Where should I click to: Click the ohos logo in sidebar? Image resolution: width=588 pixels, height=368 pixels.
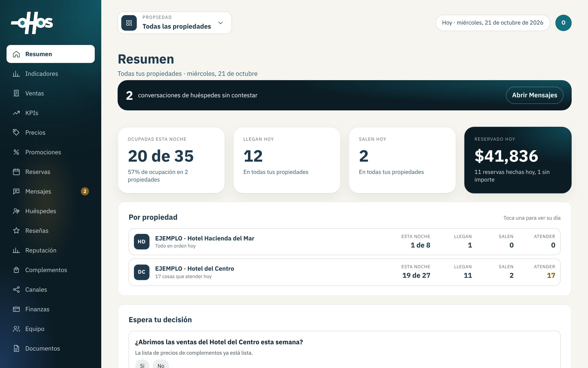tap(32, 23)
